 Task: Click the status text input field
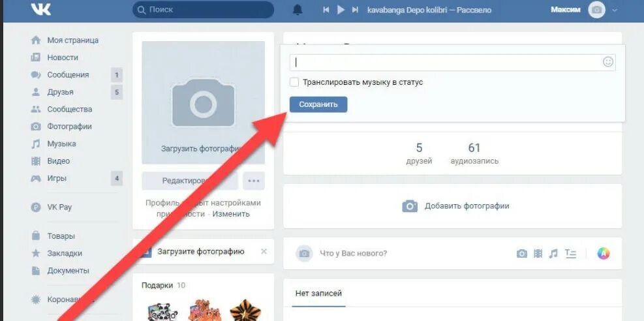[452, 63]
